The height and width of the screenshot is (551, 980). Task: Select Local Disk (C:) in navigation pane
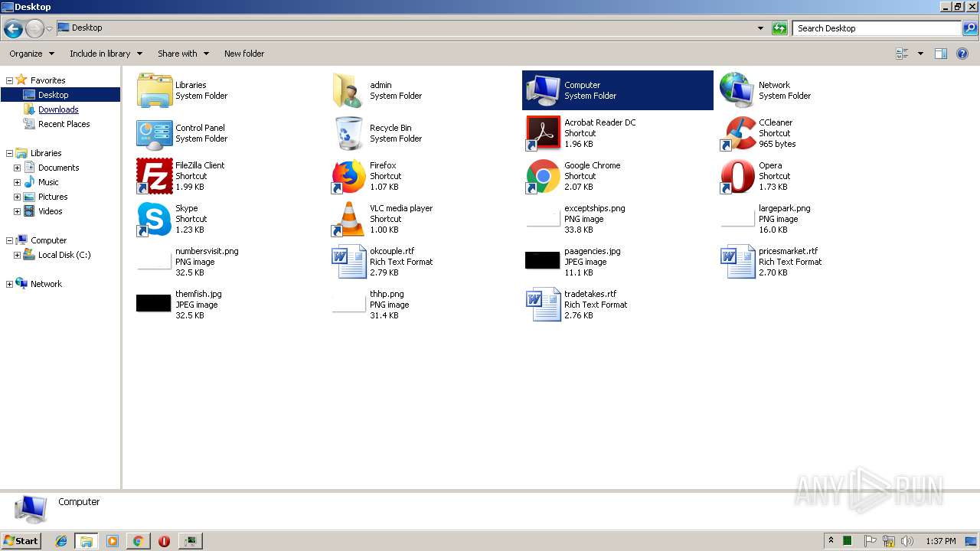coord(64,255)
